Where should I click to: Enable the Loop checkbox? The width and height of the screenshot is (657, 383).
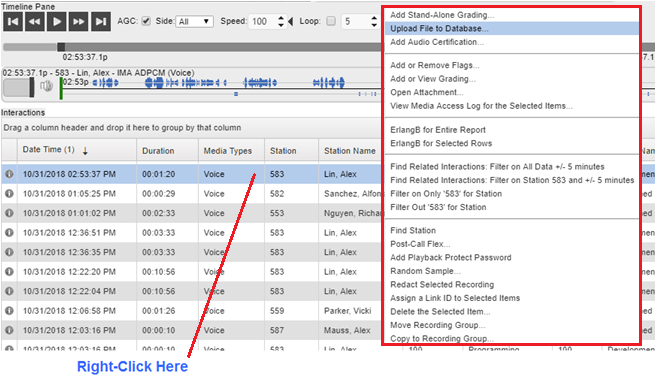(x=331, y=21)
